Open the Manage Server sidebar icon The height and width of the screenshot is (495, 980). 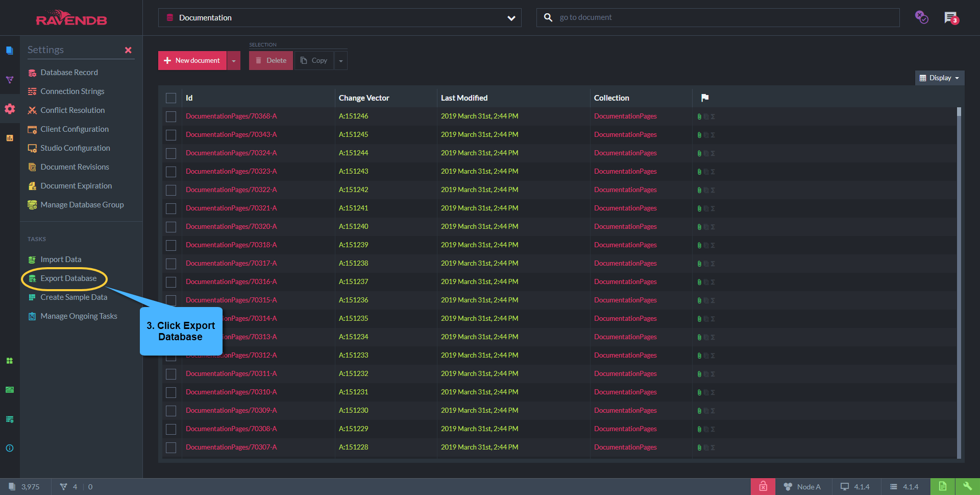9,419
